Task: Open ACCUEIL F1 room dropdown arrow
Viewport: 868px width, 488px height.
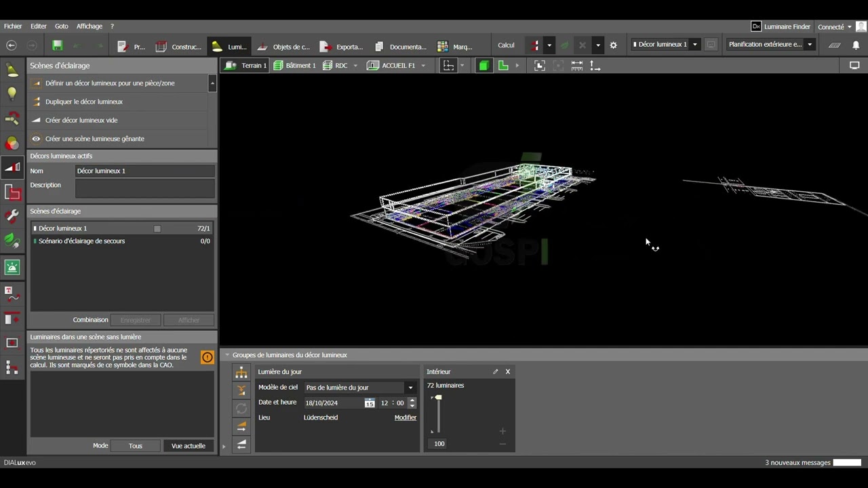Action: (x=423, y=66)
